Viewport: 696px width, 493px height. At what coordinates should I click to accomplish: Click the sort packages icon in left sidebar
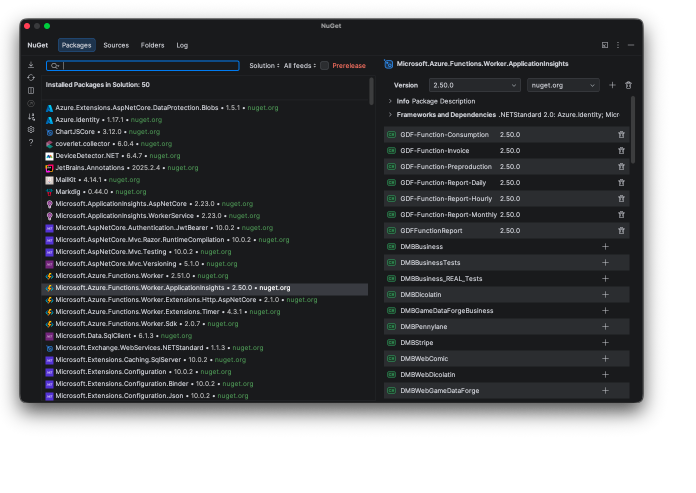pos(31,117)
